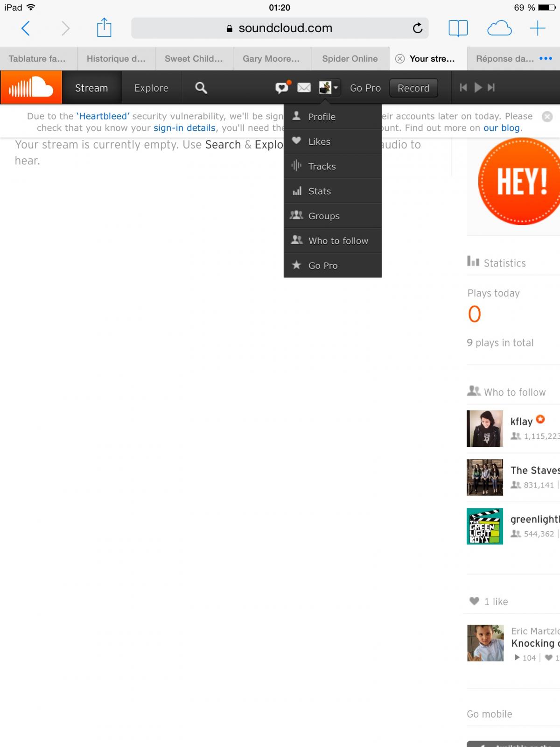Play the current track in the header
The height and width of the screenshot is (747, 560).
click(x=478, y=87)
